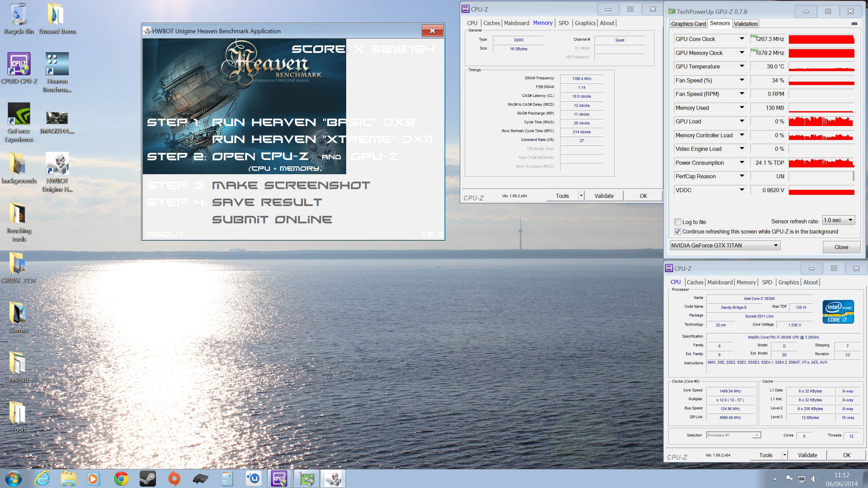Screen dimensions: 868x488
Task: Switch to SPD tab in upper CPU-Z
Action: tap(564, 23)
